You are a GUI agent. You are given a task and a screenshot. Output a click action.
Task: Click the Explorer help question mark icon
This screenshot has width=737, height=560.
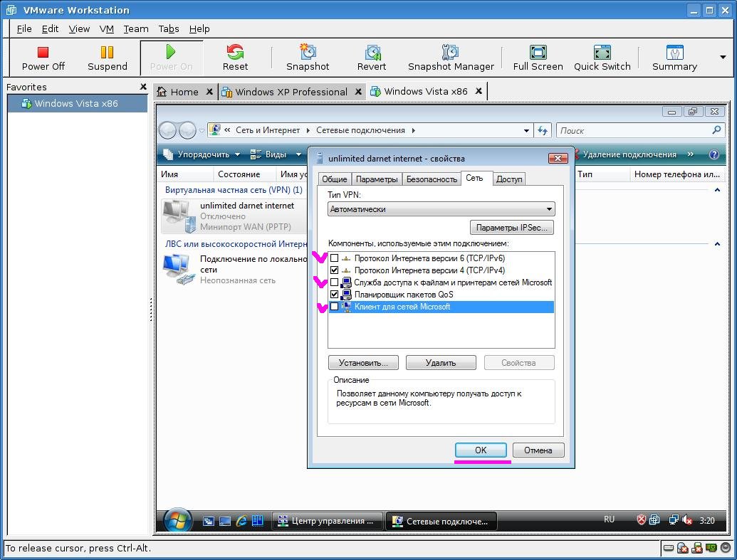[x=714, y=154]
